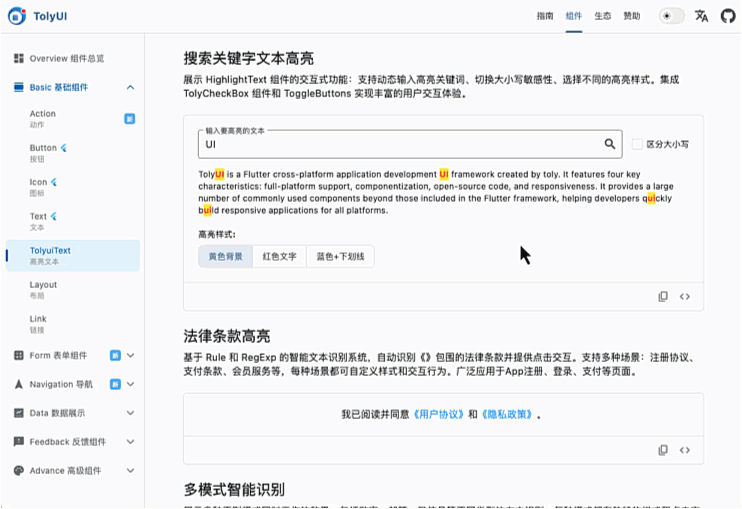Expand the Feedback 反馈组件 section chevron
742x509 pixels.
pos(131,442)
